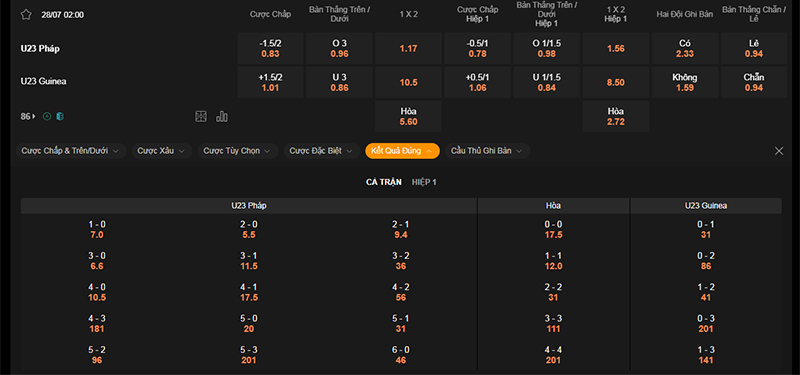Image resolution: width=800 pixels, height=375 pixels.
Task: Open the football pitch match tracker icon
Action: click(x=201, y=116)
